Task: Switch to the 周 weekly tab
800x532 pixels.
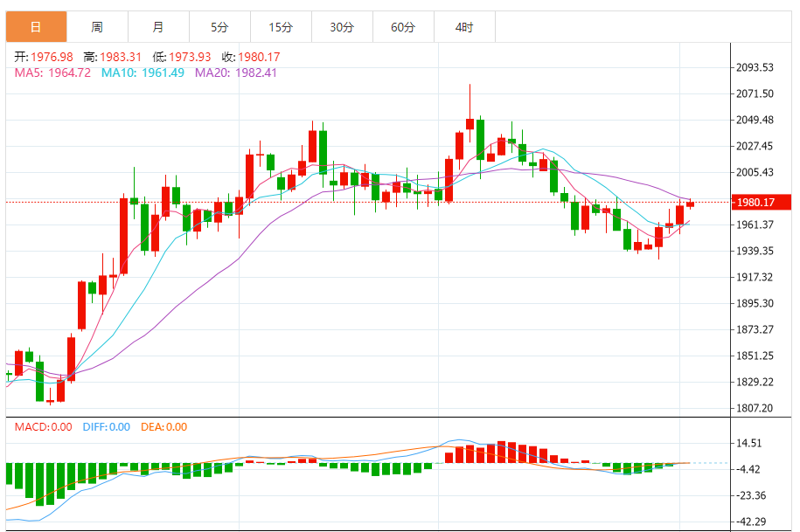Action: (97, 27)
